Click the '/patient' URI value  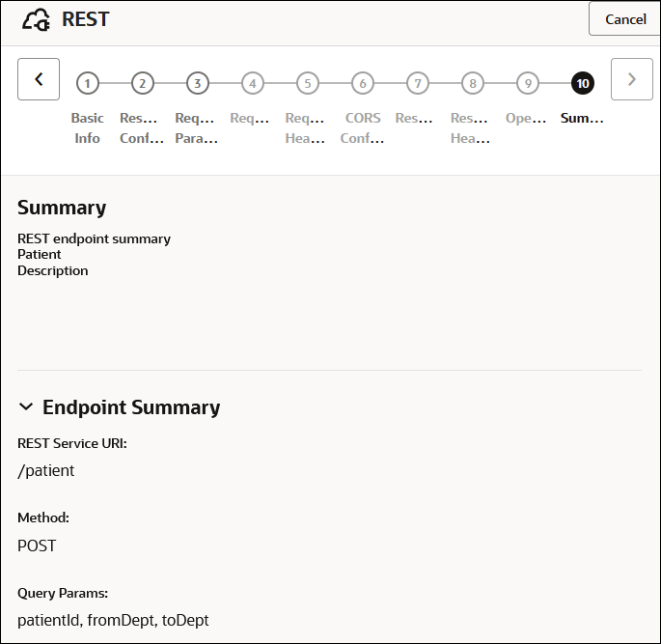tap(46, 470)
